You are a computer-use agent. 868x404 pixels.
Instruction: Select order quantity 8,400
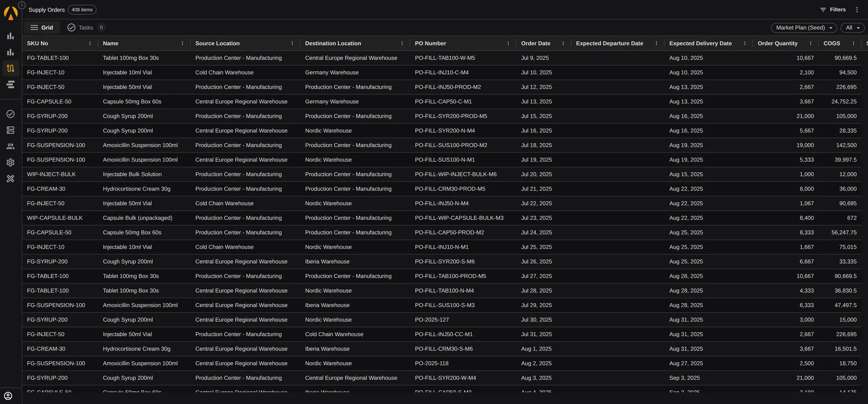tap(806, 218)
